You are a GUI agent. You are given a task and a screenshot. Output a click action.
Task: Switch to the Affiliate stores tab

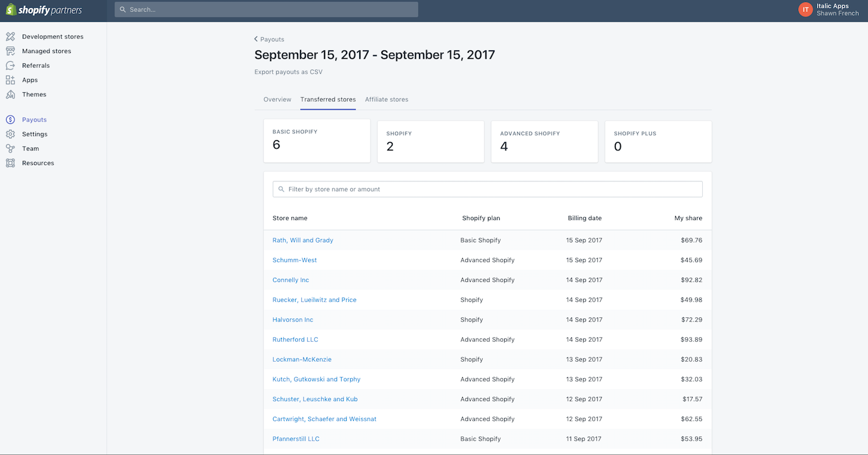coord(387,99)
